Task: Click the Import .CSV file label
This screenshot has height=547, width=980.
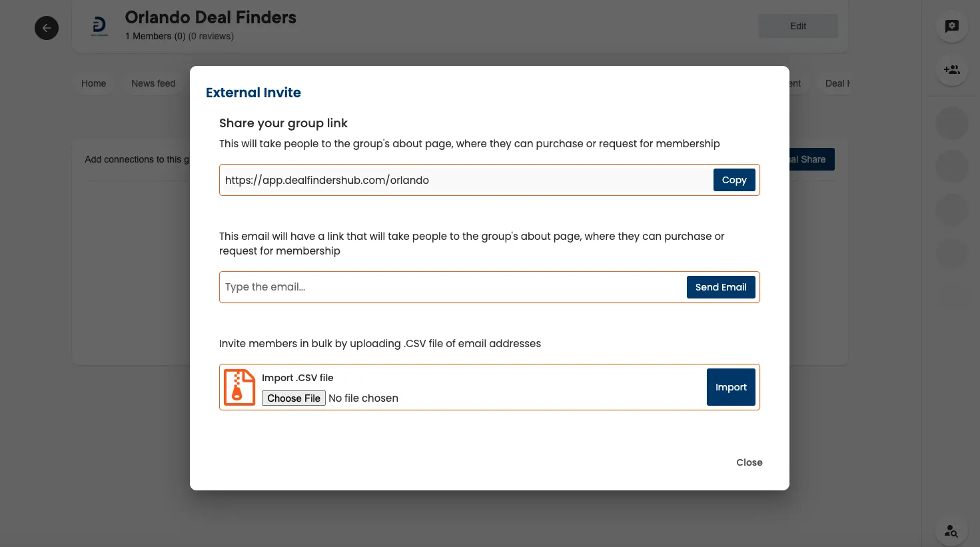Action: (297, 378)
